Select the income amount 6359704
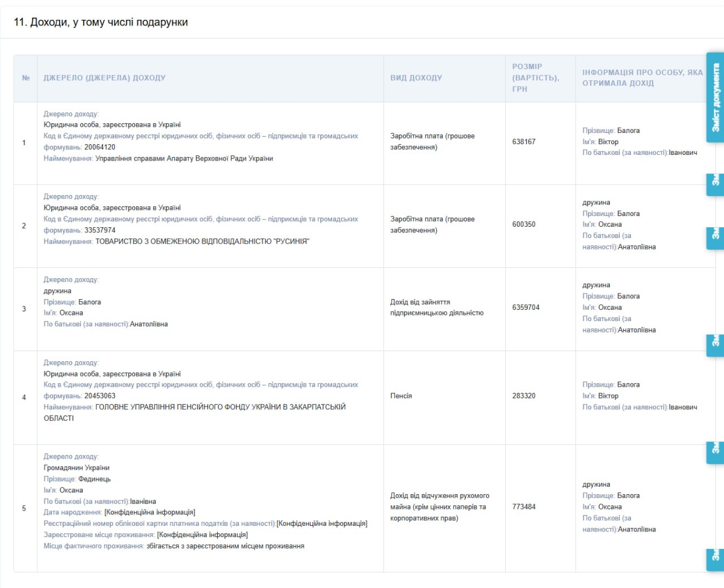Image resolution: width=724 pixels, height=588 pixels. click(x=526, y=308)
